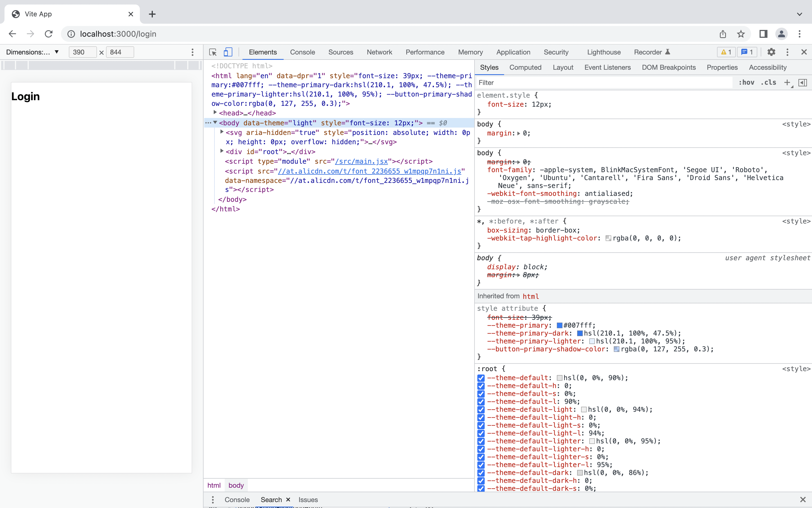812x508 pixels.
Task: Close the bottom drawer panel
Action: tap(803, 500)
